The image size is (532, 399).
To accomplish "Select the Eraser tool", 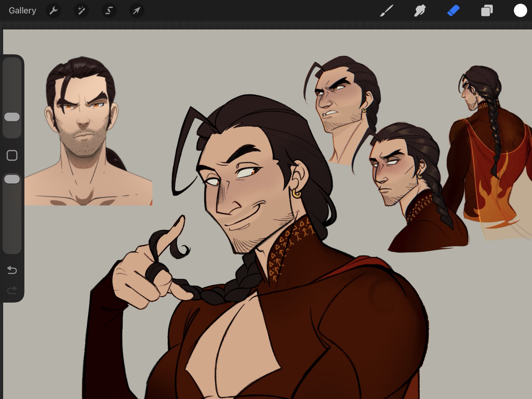I will (x=453, y=11).
